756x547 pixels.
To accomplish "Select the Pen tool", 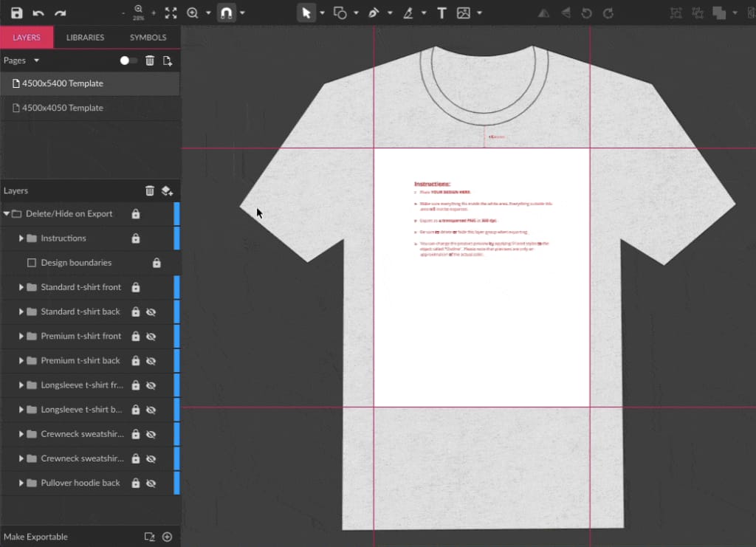I will [x=374, y=13].
